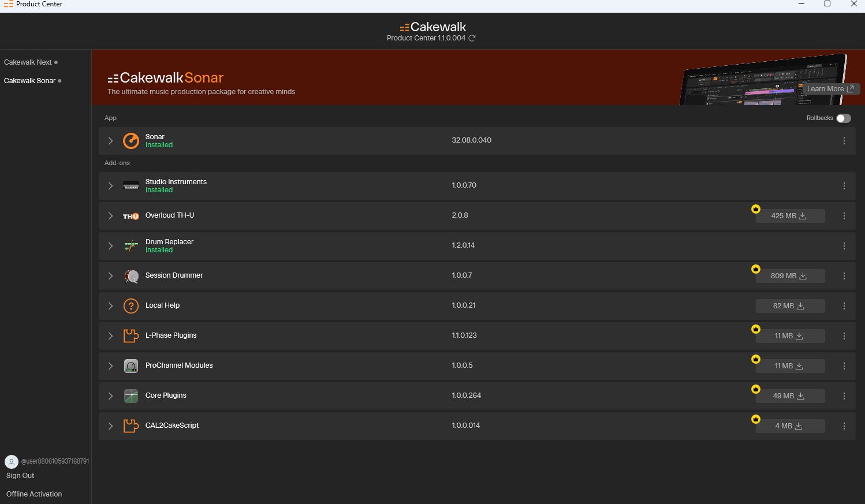Viewport: 865px width, 504px height.
Task: Click the Local Help question mark icon
Action: pyautogui.click(x=131, y=306)
